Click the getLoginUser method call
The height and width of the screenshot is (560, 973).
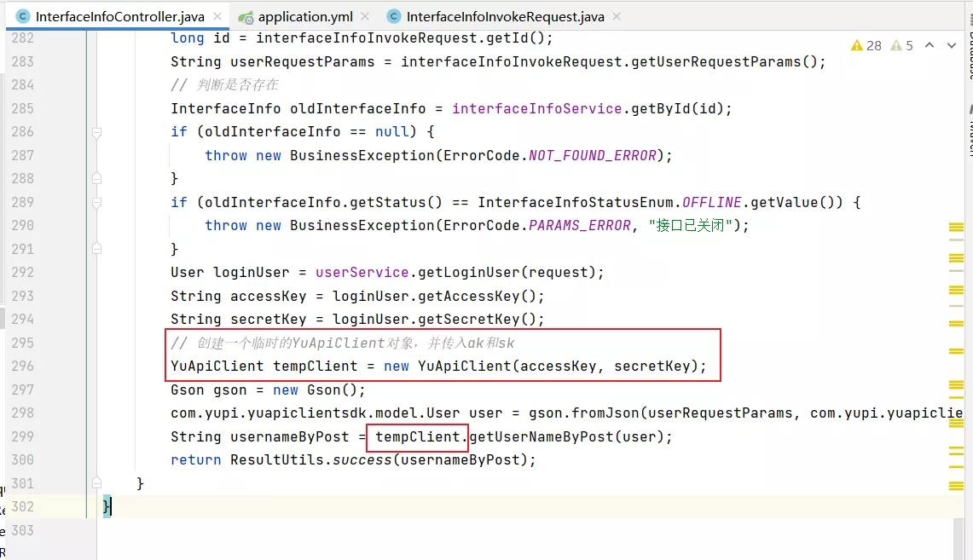468,272
